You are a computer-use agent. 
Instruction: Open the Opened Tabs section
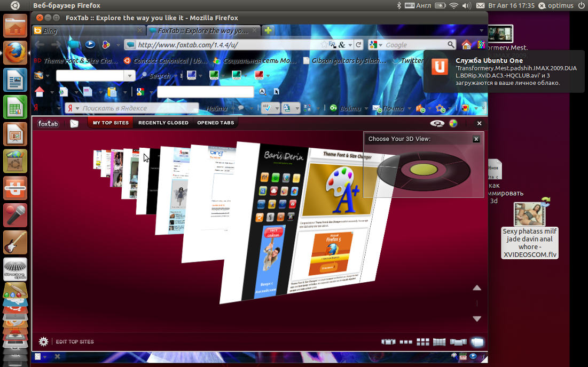(216, 123)
